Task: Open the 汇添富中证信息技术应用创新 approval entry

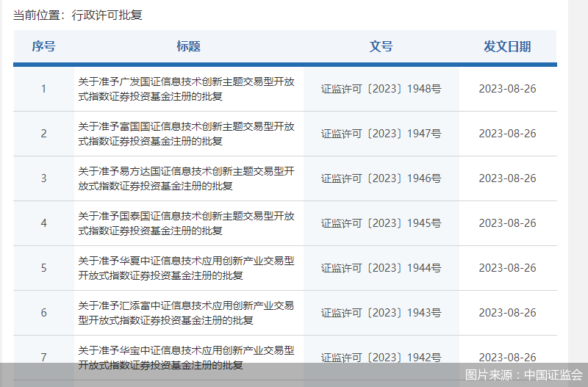Action: click(x=187, y=313)
